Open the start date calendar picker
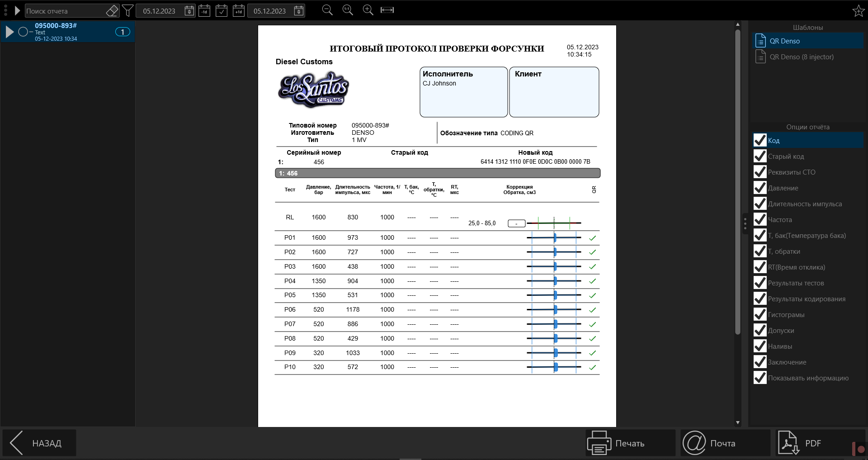The height and width of the screenshot is (460, 868). point(189,11)
